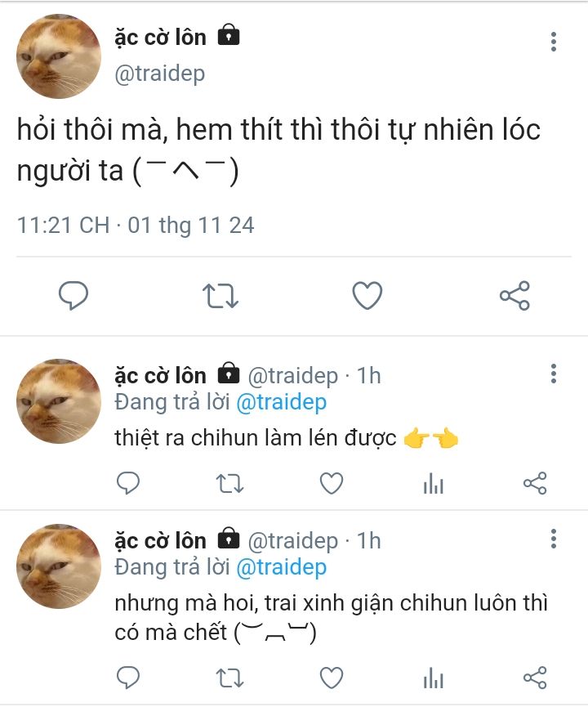Open @traidep mention link in last reply
Viewport: 588px width, 707px height.
(281, 568)
